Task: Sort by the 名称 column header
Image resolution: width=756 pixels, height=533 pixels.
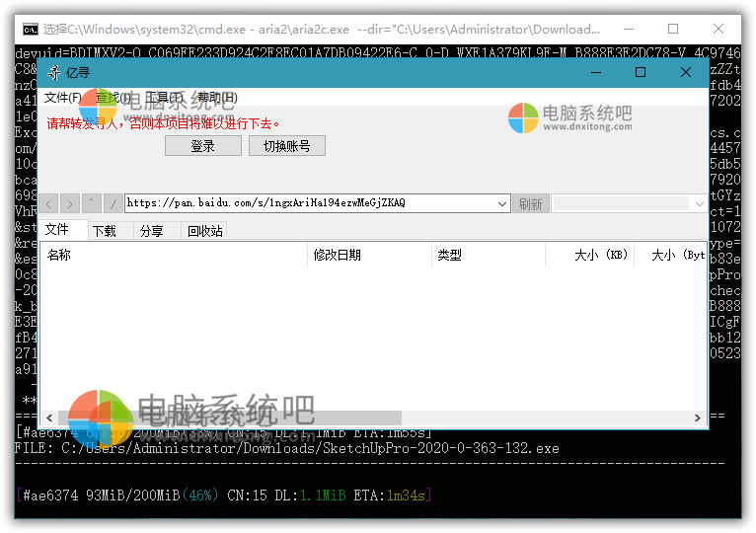Action: pyautogui.click(x=174, y=255)
